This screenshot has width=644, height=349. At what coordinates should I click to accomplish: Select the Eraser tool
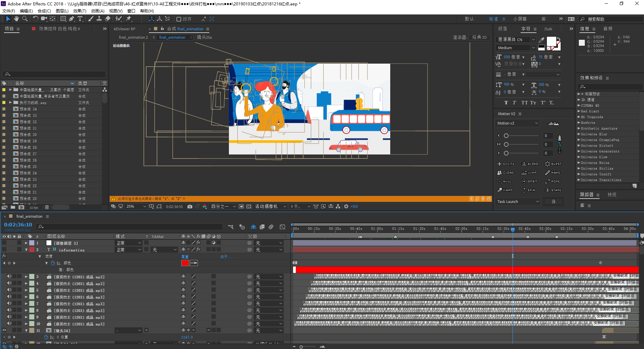pyautogui.click(x=108, y=19)
